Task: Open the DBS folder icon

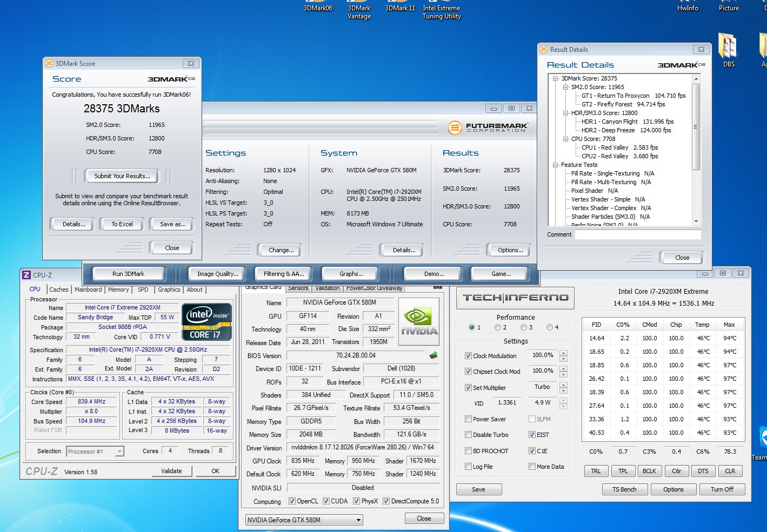Action: pos(728,50)
